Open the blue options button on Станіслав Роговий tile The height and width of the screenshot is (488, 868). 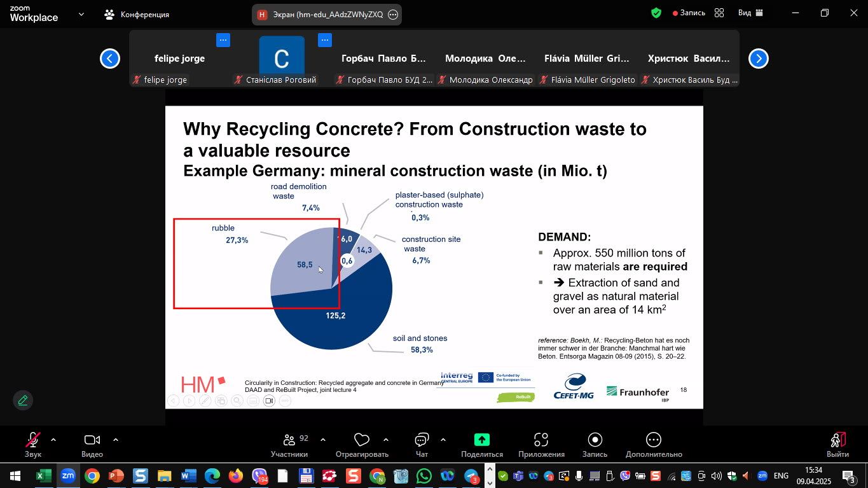pos(325,40)
